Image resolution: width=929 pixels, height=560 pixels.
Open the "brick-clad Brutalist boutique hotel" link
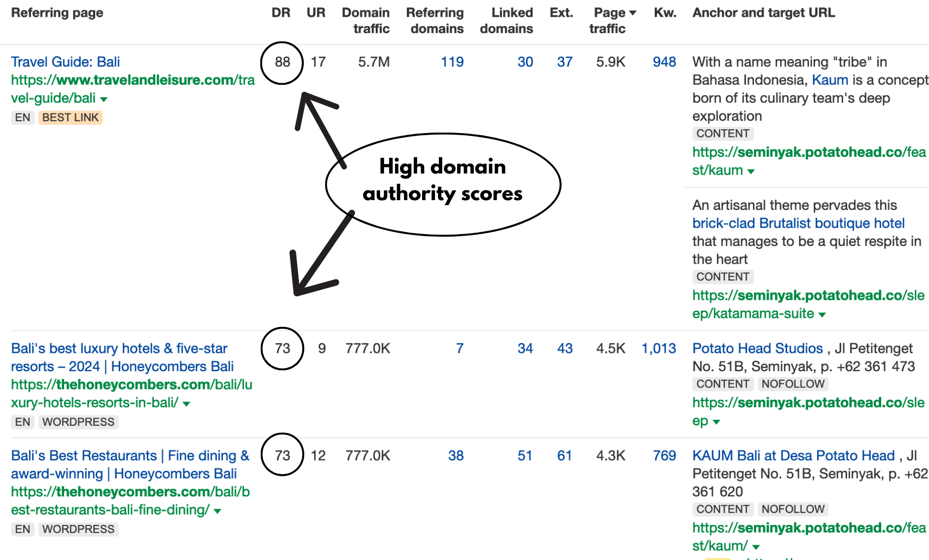pyautogui.click(x=798, y=223)
